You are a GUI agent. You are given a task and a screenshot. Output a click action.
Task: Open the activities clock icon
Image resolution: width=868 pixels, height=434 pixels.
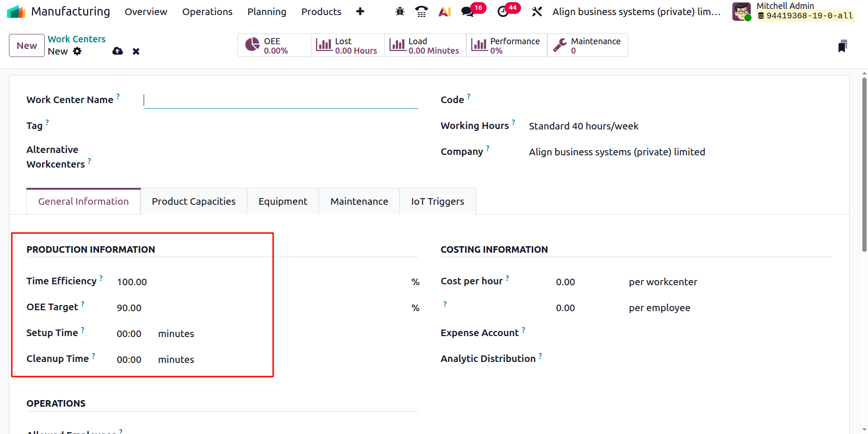(x=503, y=11)
